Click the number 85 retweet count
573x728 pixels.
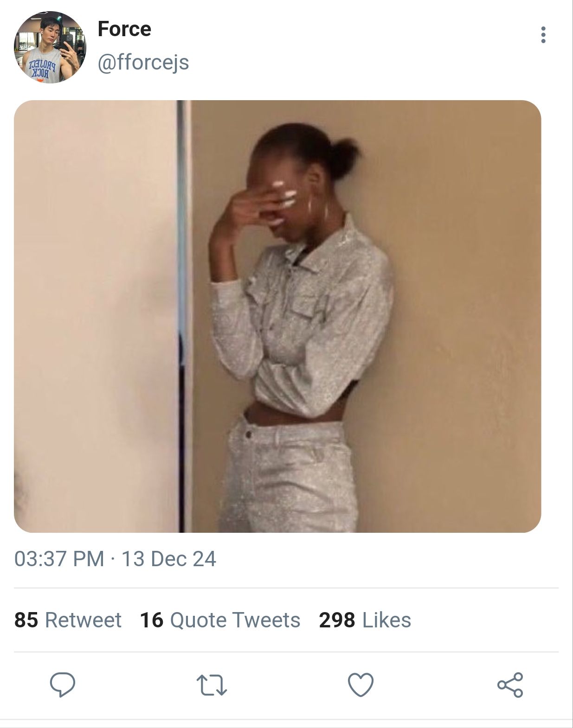point(26,620)
